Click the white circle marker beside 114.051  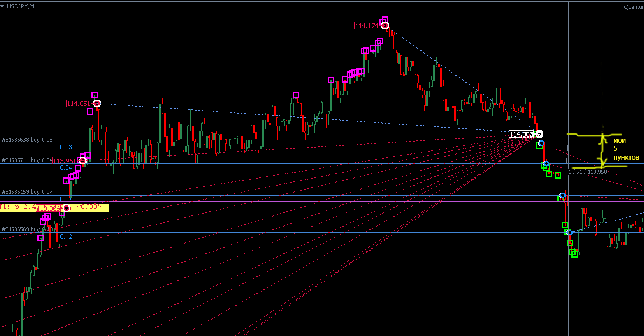click(97, 104)
